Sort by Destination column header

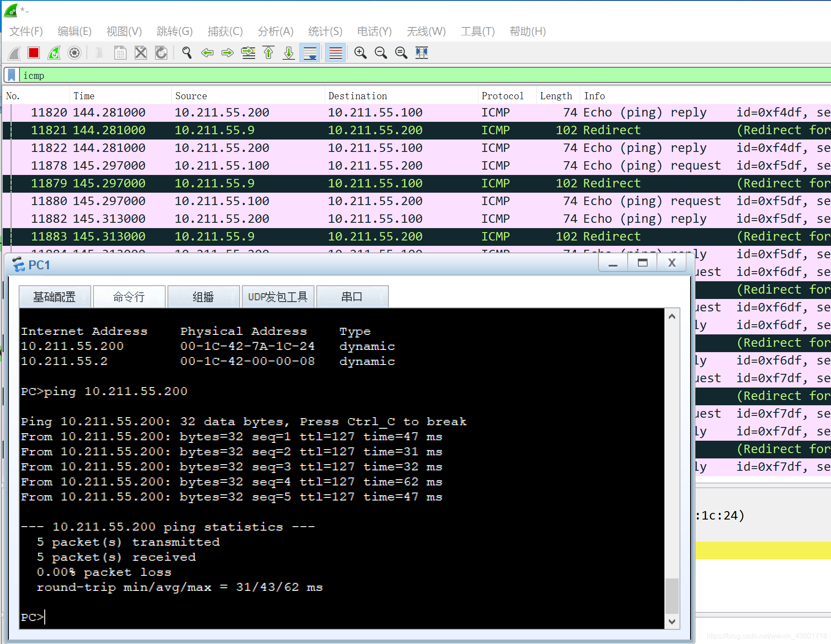[x=401, y=96]
